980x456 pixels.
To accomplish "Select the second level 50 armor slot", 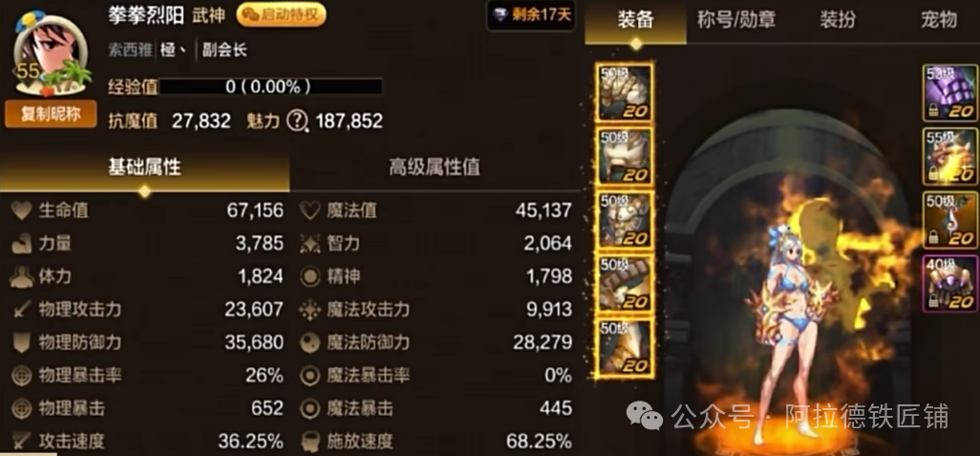I will [x=625, y=156].
